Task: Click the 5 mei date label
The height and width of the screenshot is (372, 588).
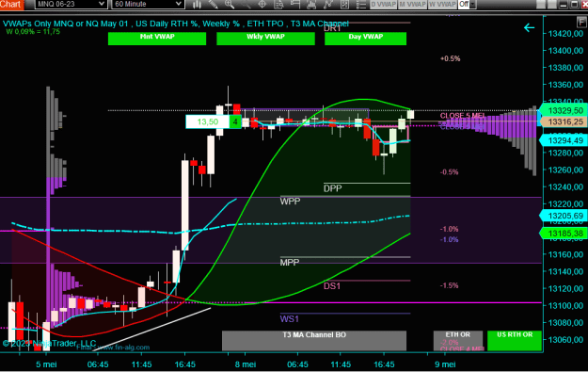Action: pos(46,364)
